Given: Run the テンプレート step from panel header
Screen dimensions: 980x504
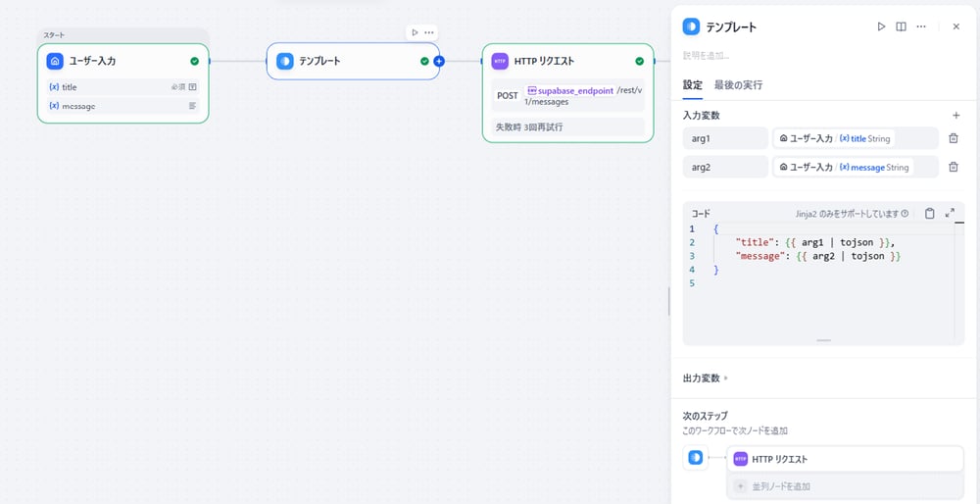Looking at the screenshot, I should (x=881, y=26).
